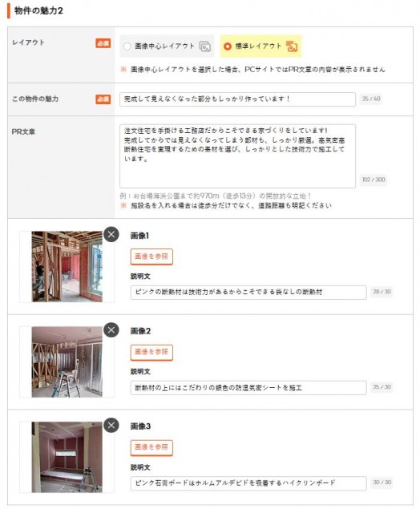Click the 画像中心レイアウト layout icon
The height and width of the screenshot is (513, 420).
(x=205, y=46)
